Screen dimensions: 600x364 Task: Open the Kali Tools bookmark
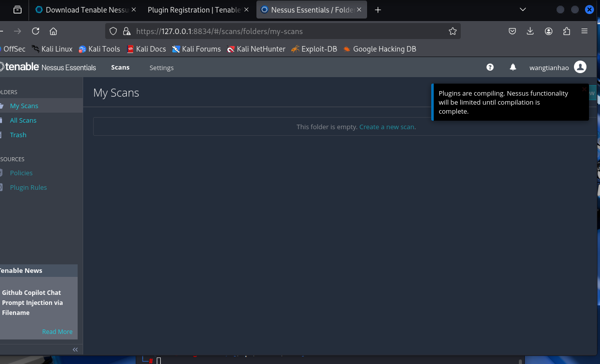click(x=100, y=49)
